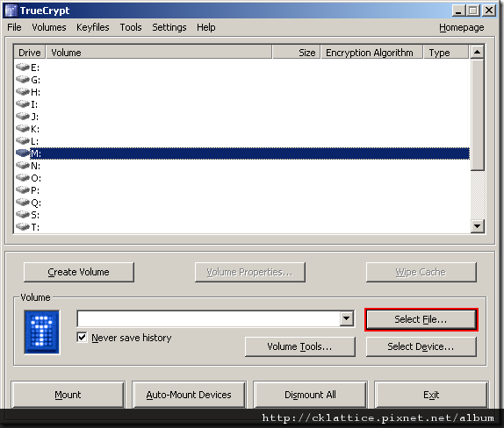
Task: Open the Help menu
Action: coord(206,27)
